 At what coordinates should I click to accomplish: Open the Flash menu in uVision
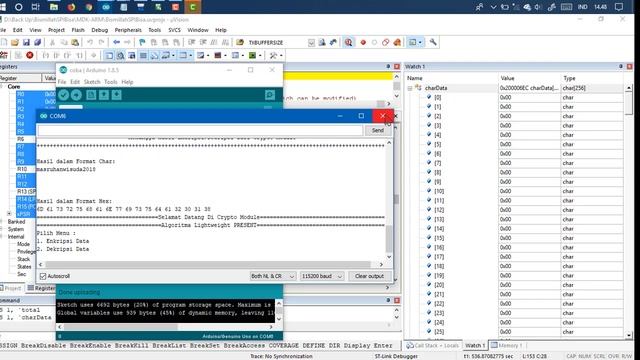(x=78, y=30)
